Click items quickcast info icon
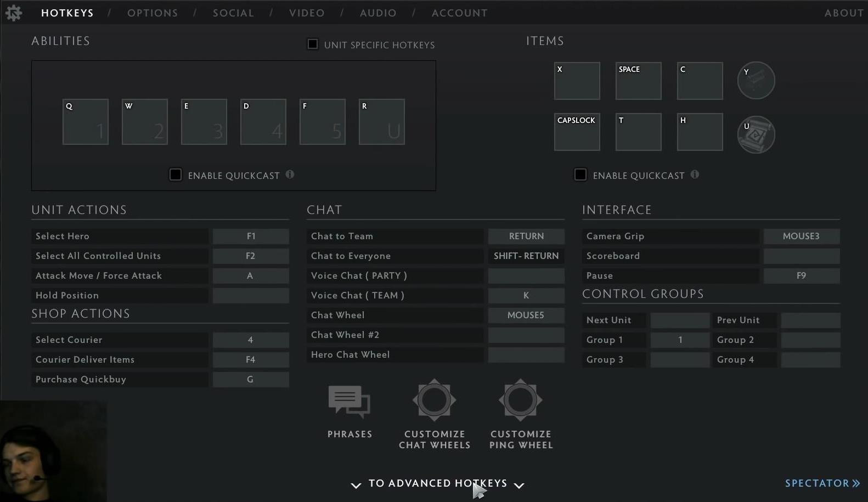This screenshot has height=502, width=868. [x=695, y=174]
